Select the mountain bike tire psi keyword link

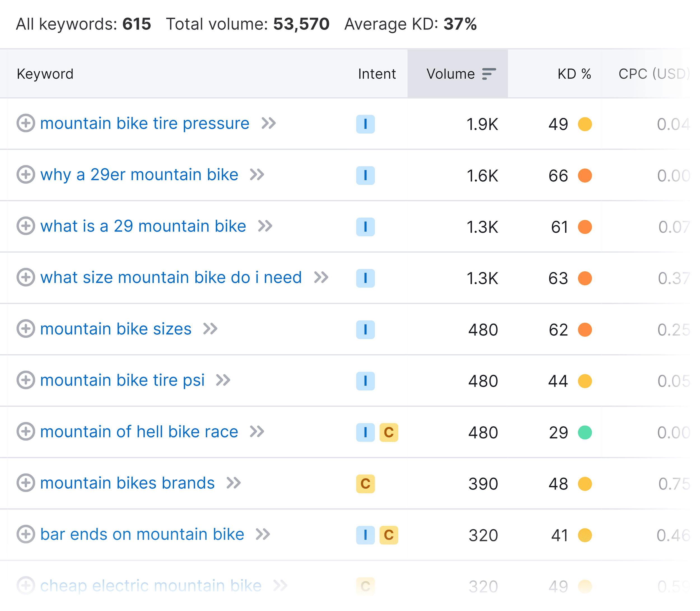click(123, 381)
